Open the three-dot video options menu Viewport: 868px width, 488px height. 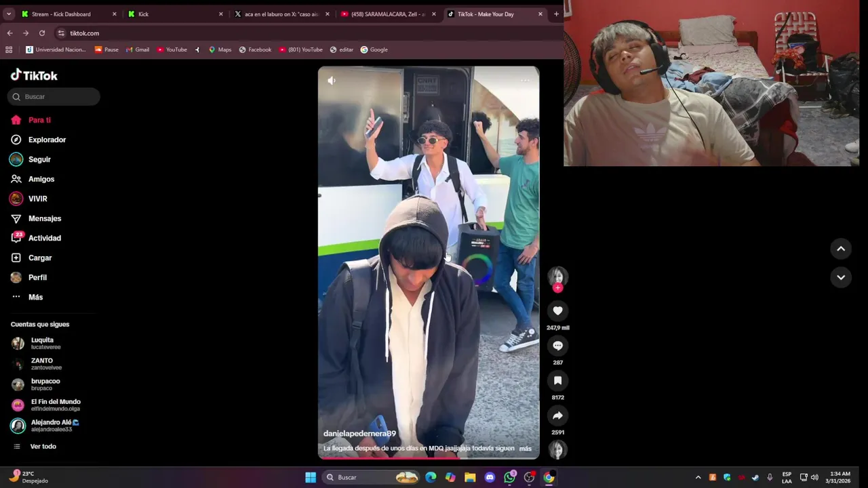(525, 81)
